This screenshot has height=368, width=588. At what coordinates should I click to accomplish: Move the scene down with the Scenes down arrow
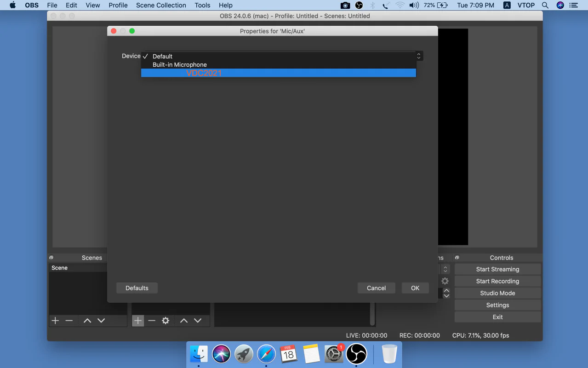tap(101, 321)
